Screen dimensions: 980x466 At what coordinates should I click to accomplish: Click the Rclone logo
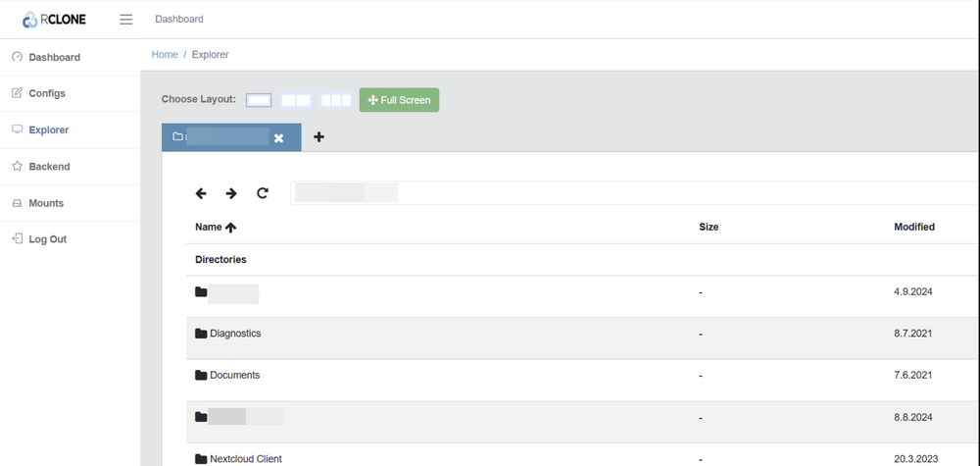[54, 20]
